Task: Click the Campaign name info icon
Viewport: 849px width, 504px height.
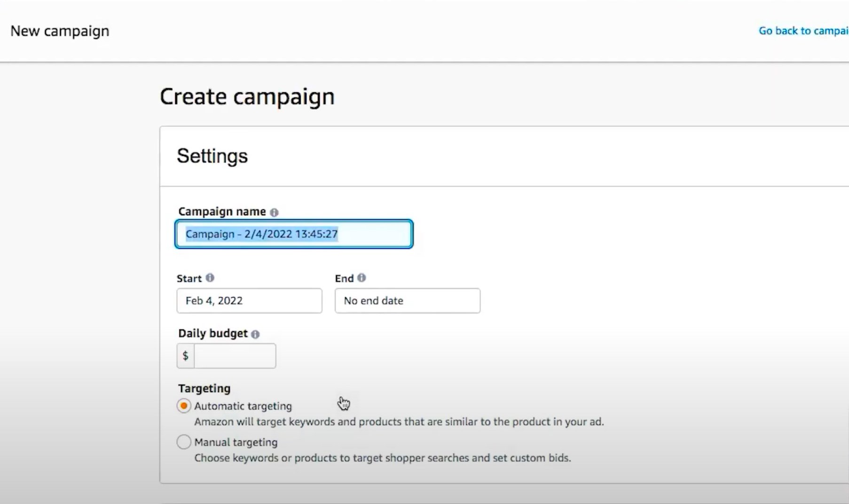Action: pos(274,212)
